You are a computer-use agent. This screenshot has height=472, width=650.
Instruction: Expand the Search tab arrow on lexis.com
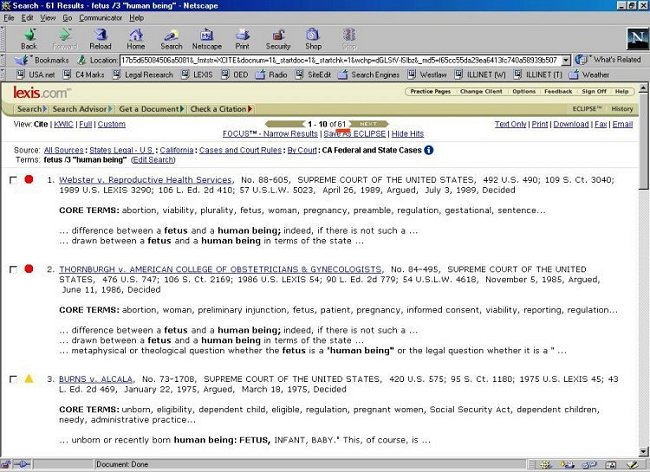[44, 109]
